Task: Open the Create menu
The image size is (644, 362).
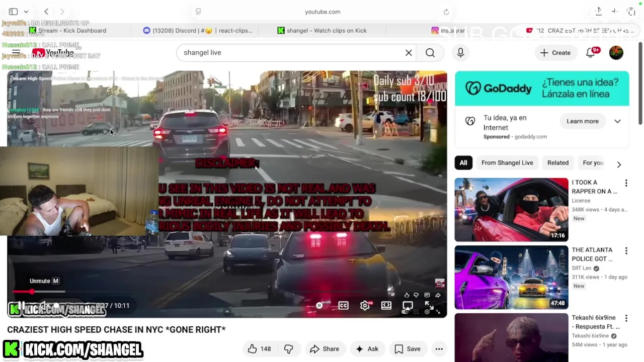Action: pyautogui.click(x=555, y=52)
